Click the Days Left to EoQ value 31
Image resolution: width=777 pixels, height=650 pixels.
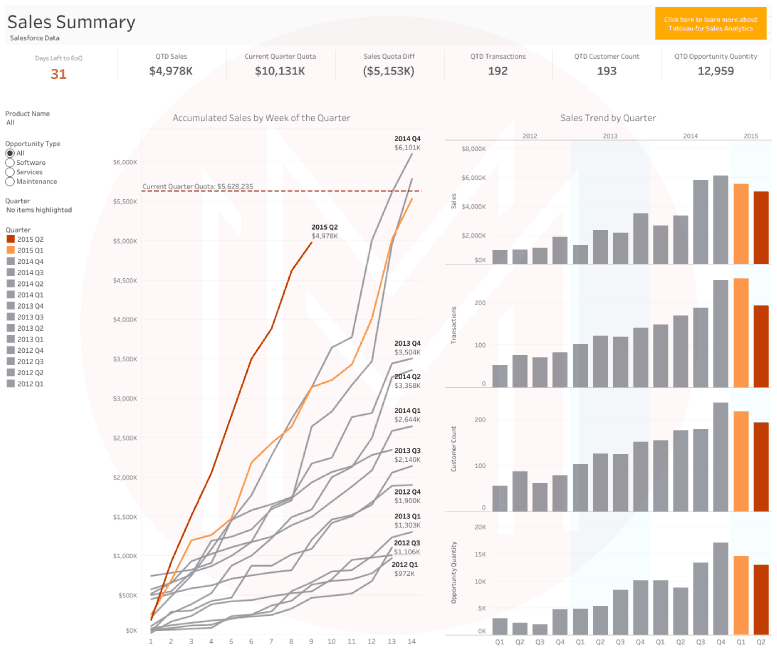(58, 73)
